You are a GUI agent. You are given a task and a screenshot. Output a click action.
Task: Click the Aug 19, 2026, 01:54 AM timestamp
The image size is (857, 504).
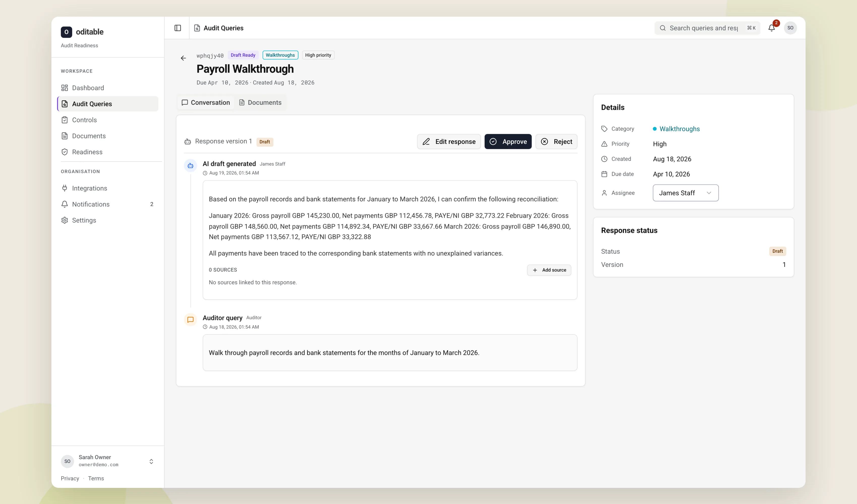click(234, 173)
